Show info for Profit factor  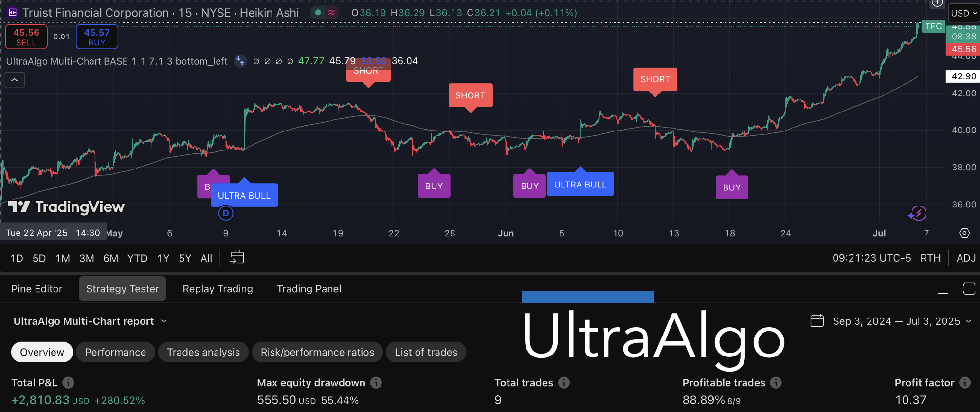tap(964, 383)
